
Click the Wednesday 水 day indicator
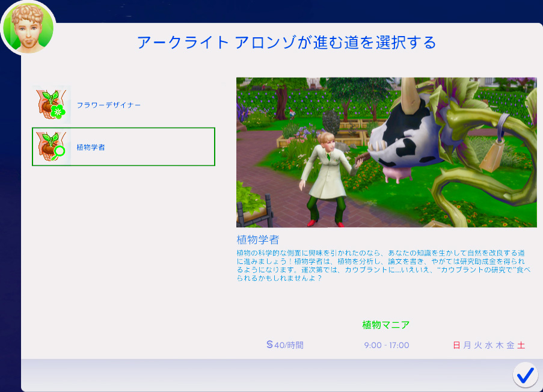489,345
